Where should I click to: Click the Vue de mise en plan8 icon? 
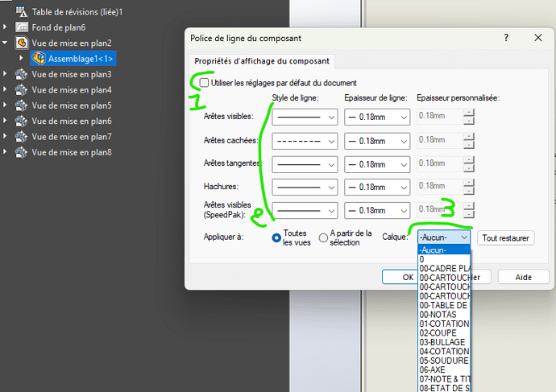click(x=22, y=152)
